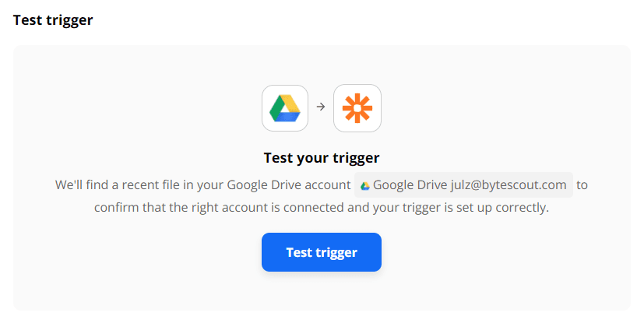Click the large Google Drive app icon
644x316 pixels.
point(285,107)
